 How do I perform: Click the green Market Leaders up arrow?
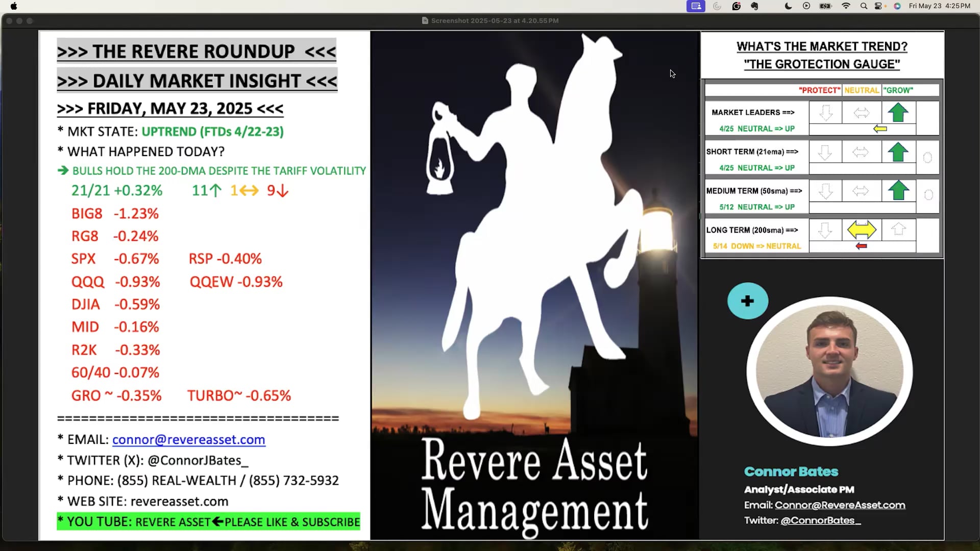point(898,112)
